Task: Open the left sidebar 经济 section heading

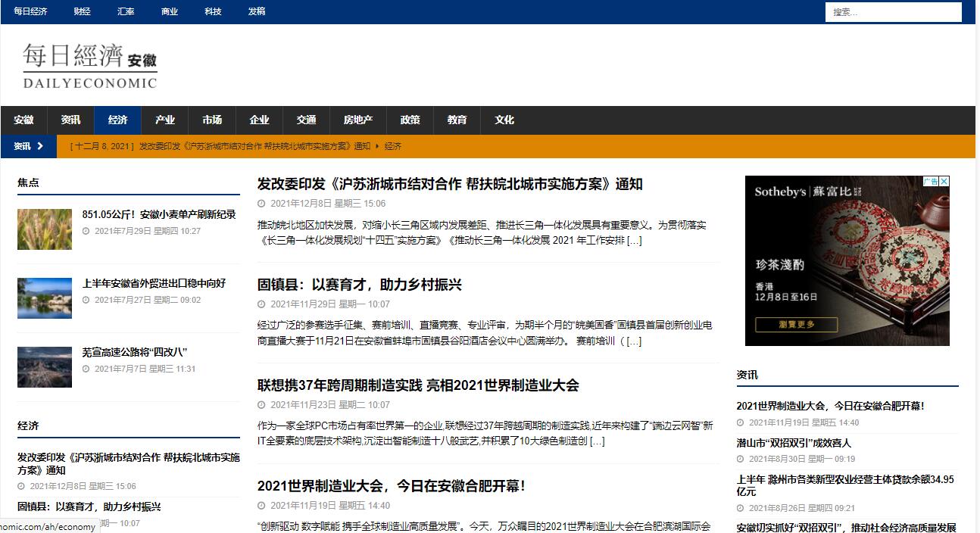Action: click(28, 425)
